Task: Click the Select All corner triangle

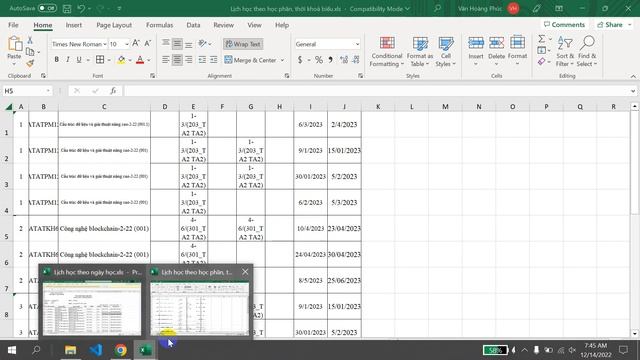Action: (x=8, y=107)
